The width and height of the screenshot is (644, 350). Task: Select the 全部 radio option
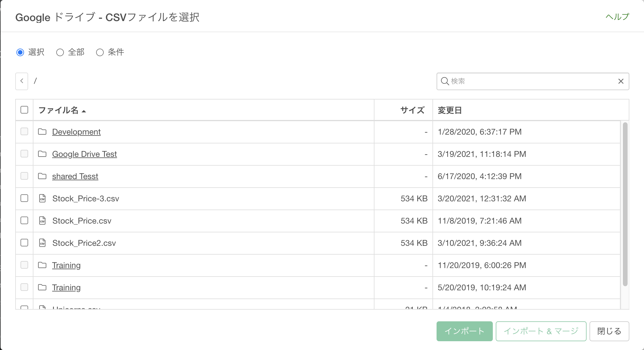pyautogui.click(x=60, y=52)
